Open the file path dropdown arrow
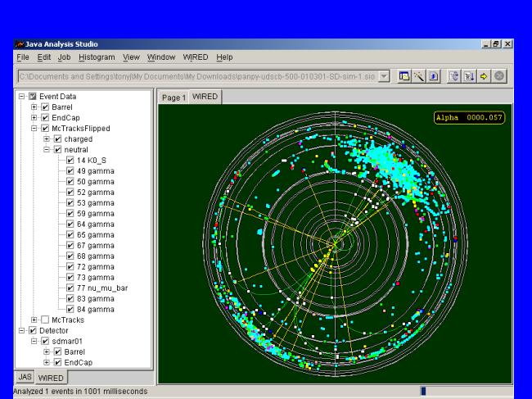The width and height of the screenshot is (532, 399). [384, 75]
